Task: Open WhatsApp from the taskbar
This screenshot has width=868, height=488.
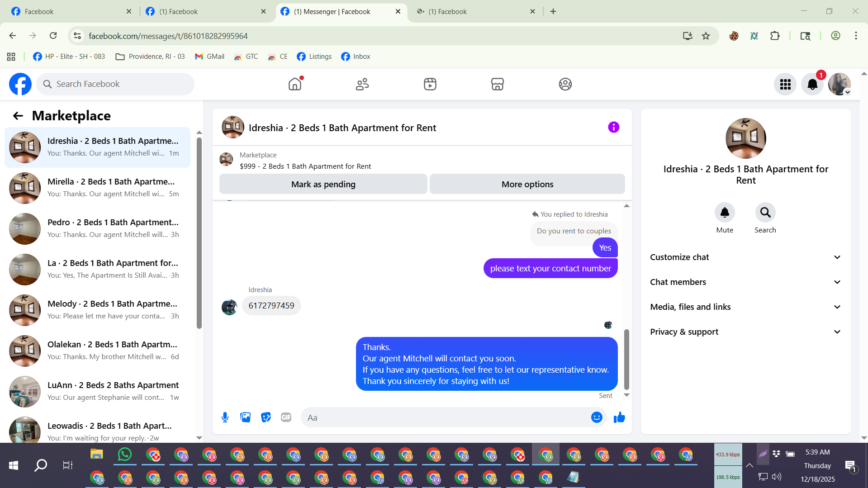Action: 124,454
